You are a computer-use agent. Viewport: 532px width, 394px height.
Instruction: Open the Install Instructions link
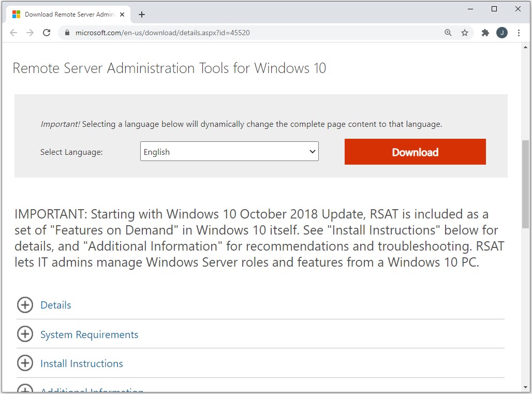click(82, 363)
